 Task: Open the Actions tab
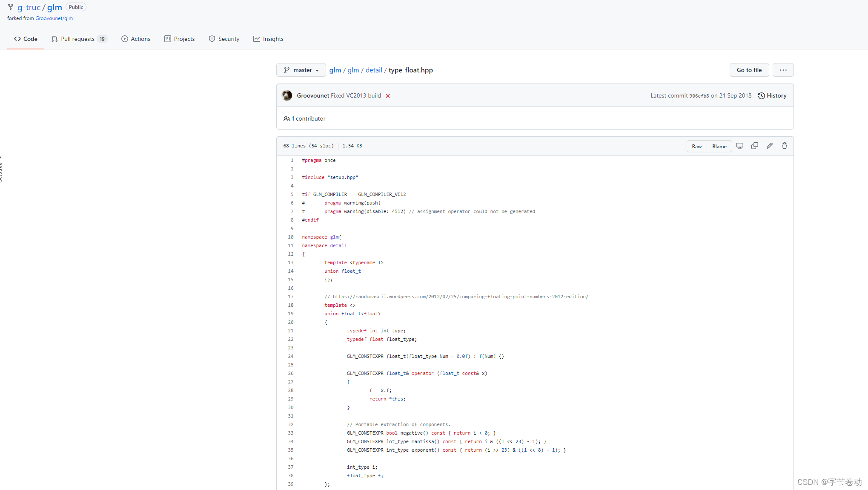136,39
